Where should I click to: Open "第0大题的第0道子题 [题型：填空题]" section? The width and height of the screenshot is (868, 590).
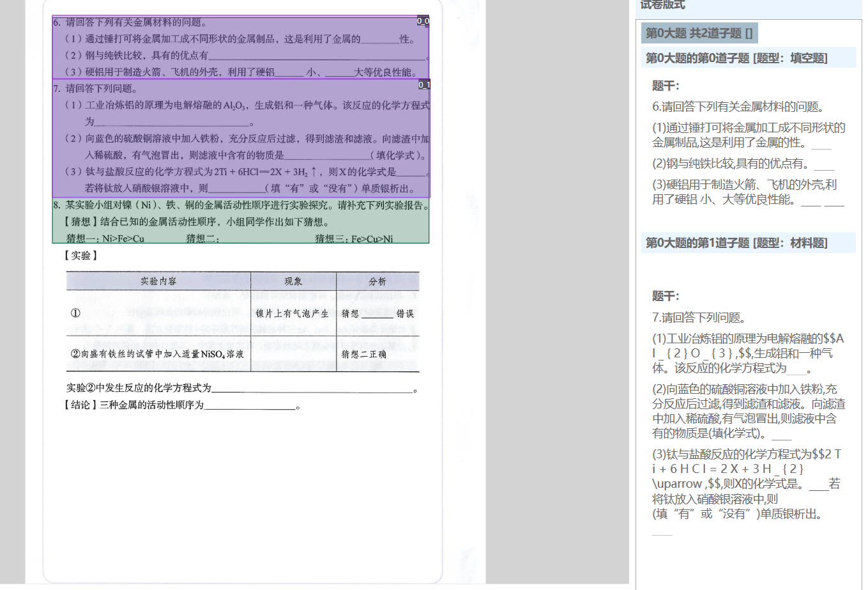coord(749,58)
